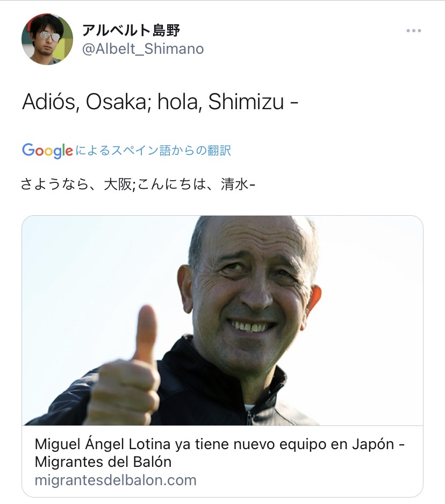Open the display name アルベルト島野

pos(131,30)
